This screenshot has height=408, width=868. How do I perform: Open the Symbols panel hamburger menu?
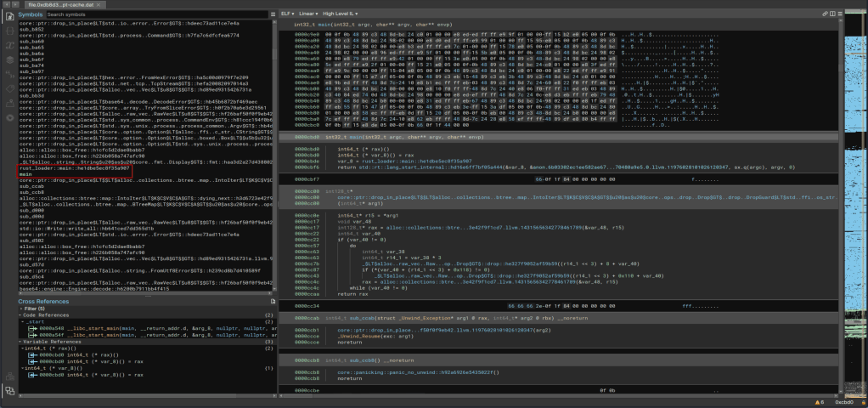pyautogui.click(x=273, y=14)
